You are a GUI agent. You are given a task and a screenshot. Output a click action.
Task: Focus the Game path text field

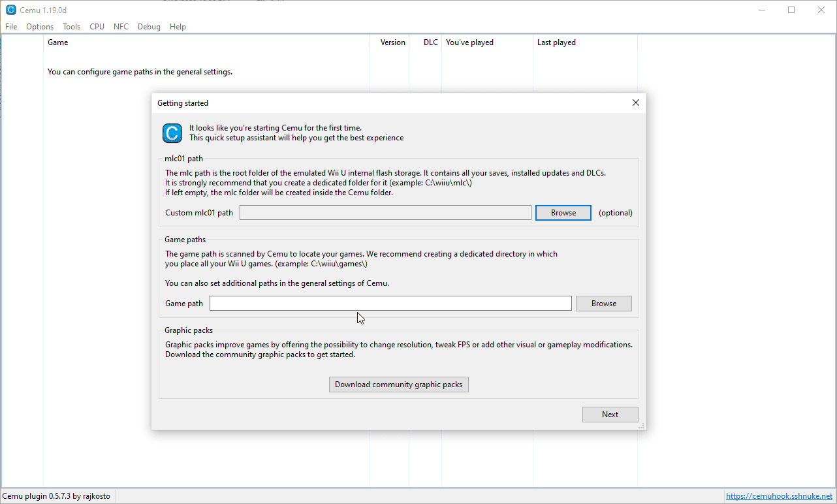(390, 304)
